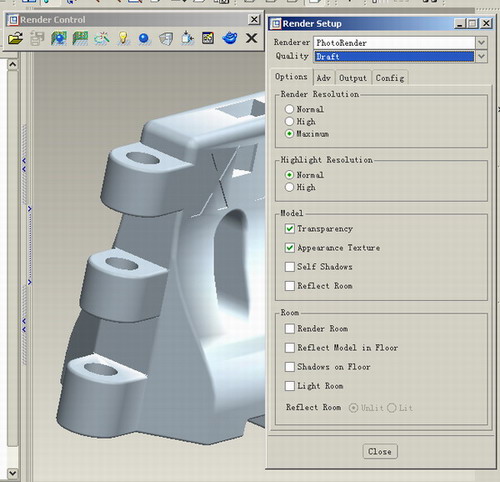Image resolution: width=500 pixels, height=482 pixels.
Task: Open the Adv tab
Action: pos(324,78)
